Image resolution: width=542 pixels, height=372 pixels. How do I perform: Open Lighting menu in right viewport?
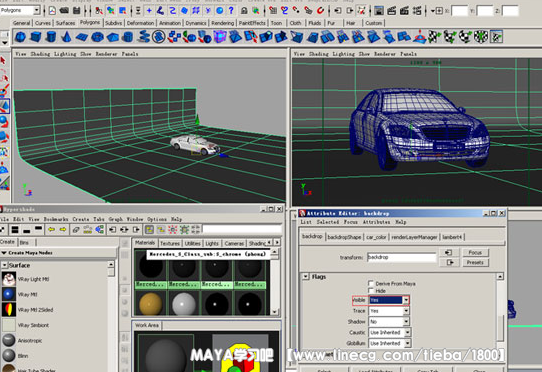tap(343, 54)
